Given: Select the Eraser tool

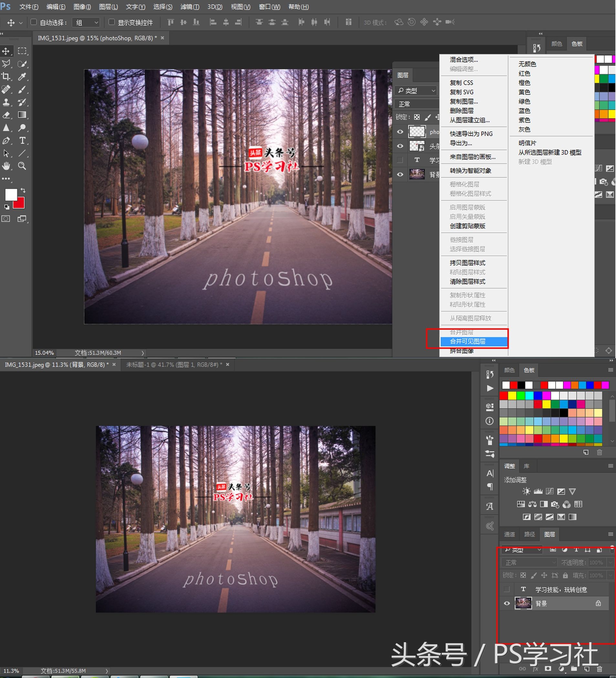Looking at the screenshot, I should [x=6, y=115].
